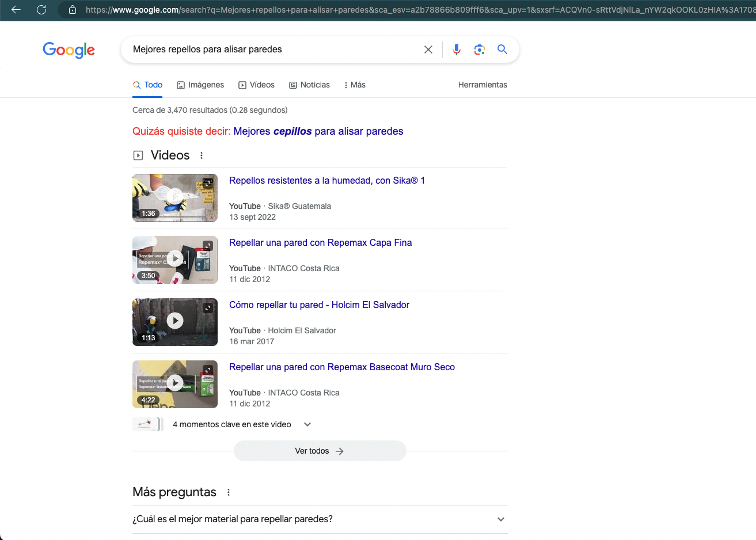The height and width of the screenshot is (540, 756).
Task: Open preview icon on Sika video thumbnail
Action: (208, 184)
